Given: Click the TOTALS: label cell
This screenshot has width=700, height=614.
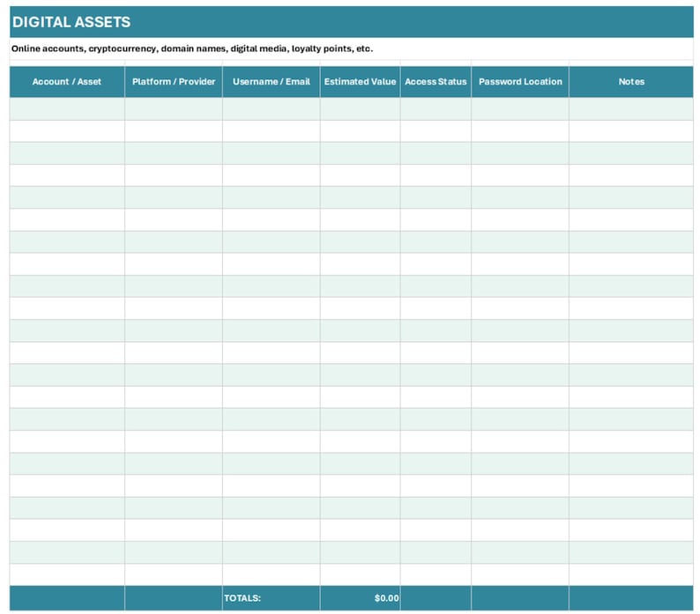Looking at the screenshot, I should (272, 598).
